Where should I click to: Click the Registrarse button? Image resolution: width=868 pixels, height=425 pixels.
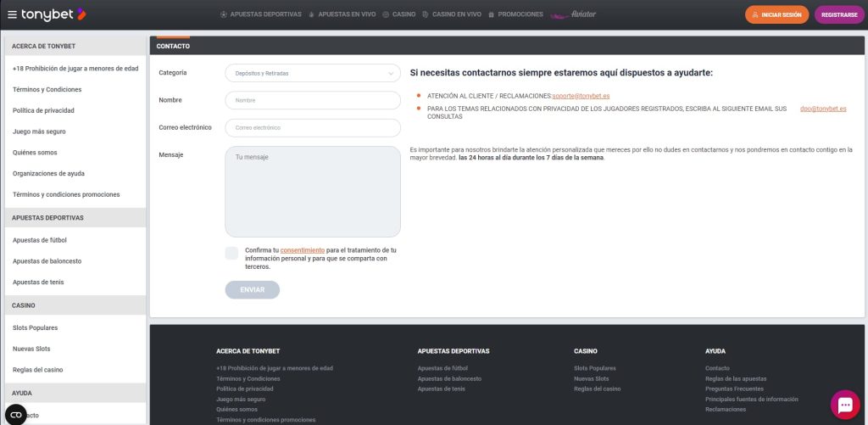coord(839,15)
